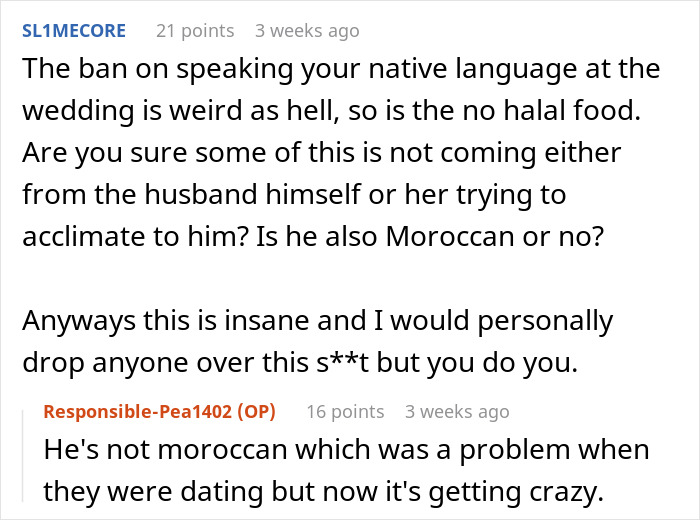This screenshot has width=700, height=520.
Task: Click the question 'Is he also Moroccan or no?'
Action: (x=429, y=236)
